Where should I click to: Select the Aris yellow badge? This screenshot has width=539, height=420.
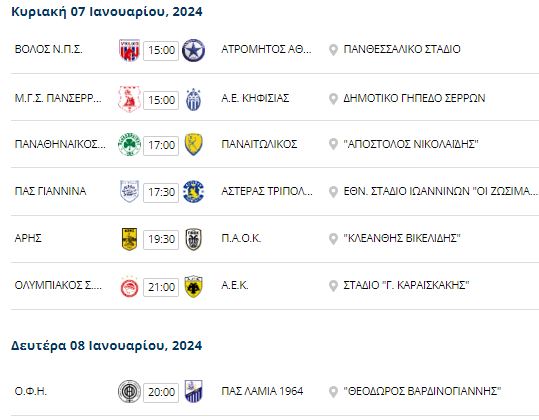pos(129,239)
